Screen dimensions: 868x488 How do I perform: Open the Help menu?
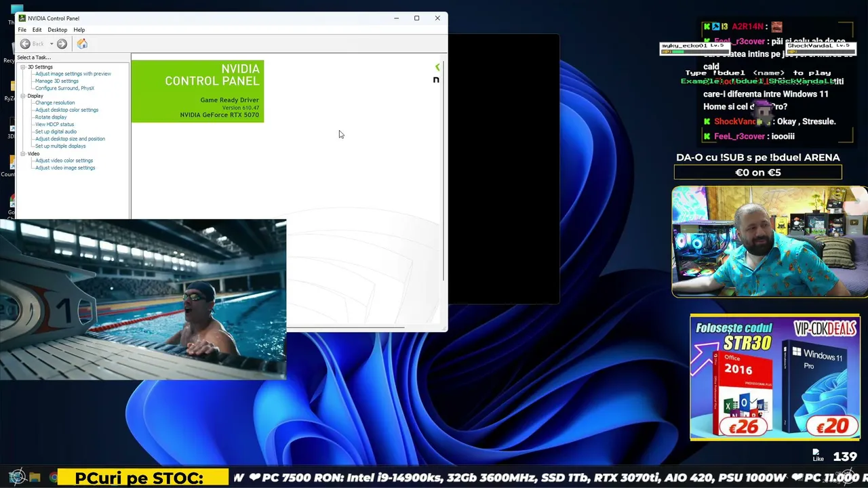coord(79,30)
